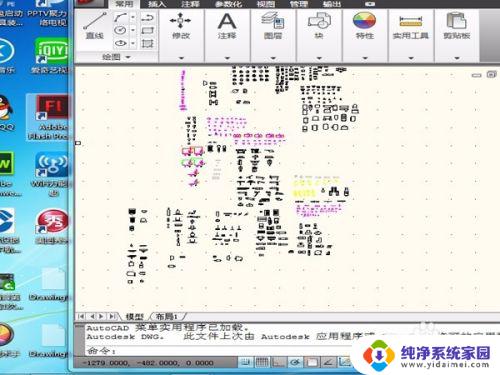The height and width of the screenshot is (375, 500).
Task: Click in the 命令: command input line
Action: [219, 351]
